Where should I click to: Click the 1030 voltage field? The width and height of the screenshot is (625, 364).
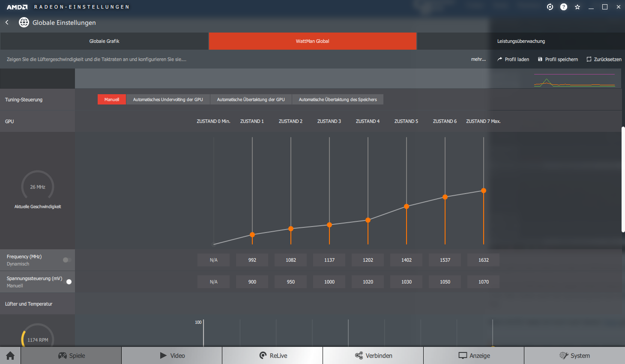click(x=407, y=282)
